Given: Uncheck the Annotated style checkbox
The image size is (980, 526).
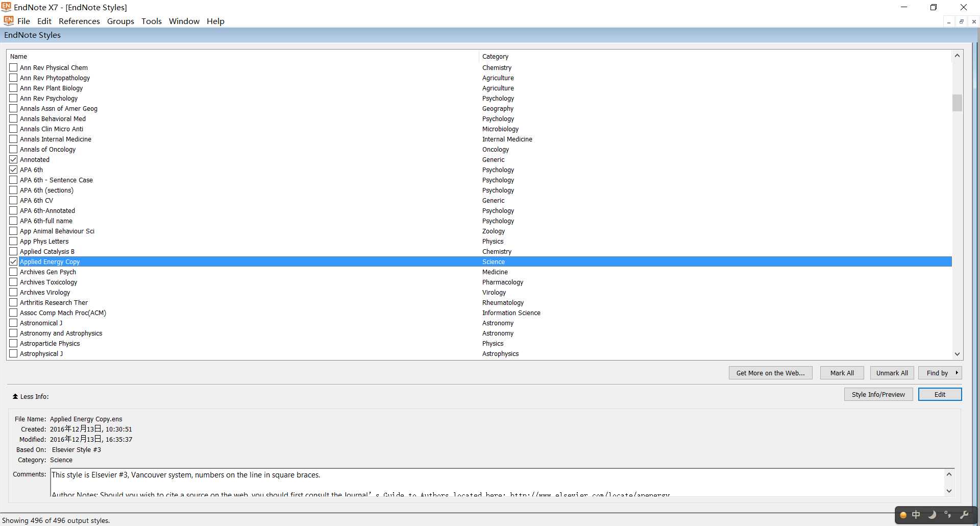Looking at the screenshot, I should [13, 159].
